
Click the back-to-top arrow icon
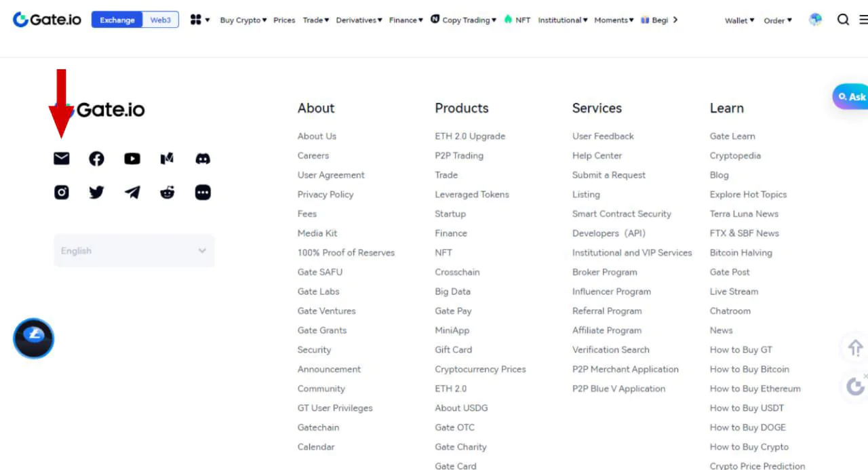pos(855,348)
